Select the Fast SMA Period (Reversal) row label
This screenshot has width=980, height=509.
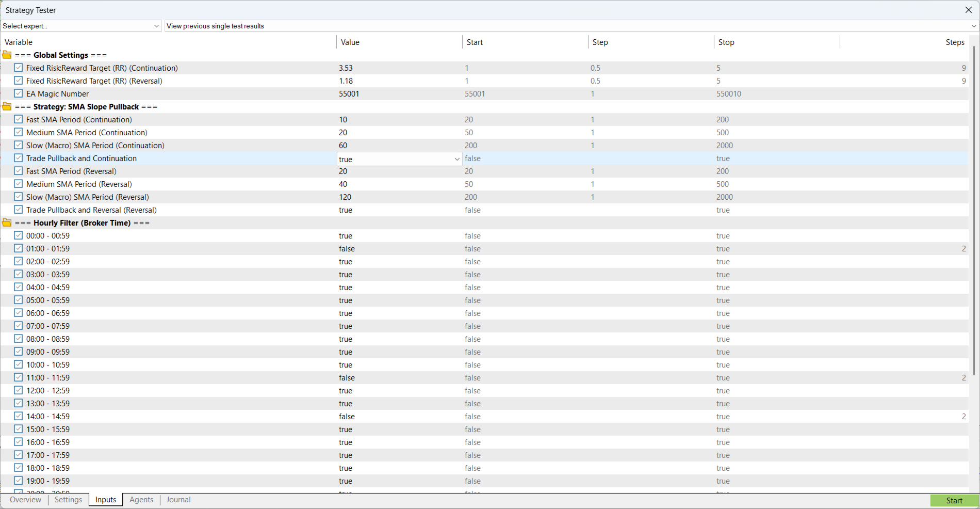(x=71, y=171)
